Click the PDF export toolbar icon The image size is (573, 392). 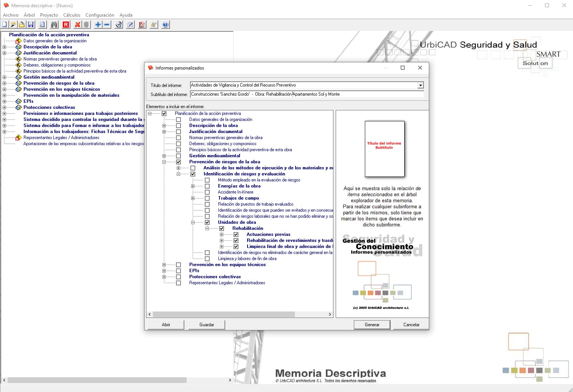pos(142,25)
